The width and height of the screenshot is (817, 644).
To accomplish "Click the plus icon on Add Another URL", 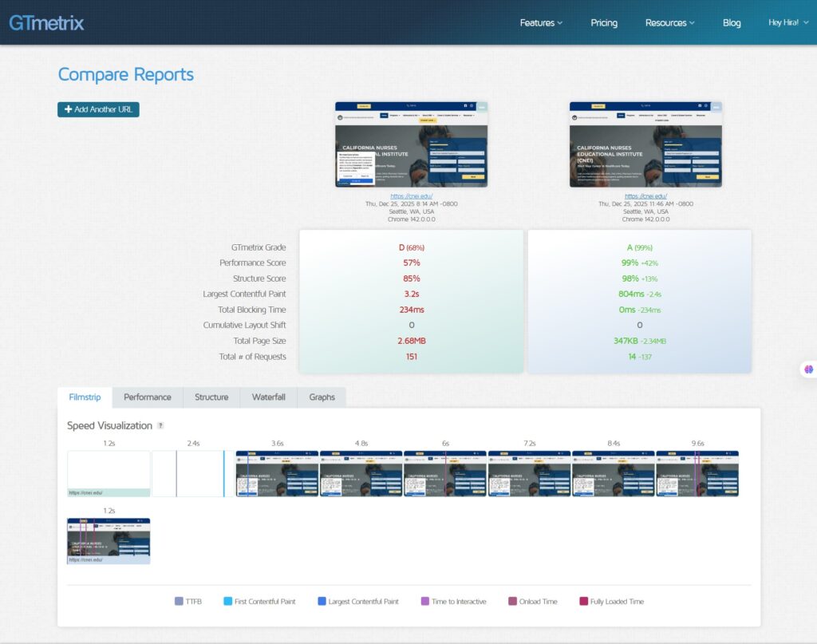I will tap(68, 109).
